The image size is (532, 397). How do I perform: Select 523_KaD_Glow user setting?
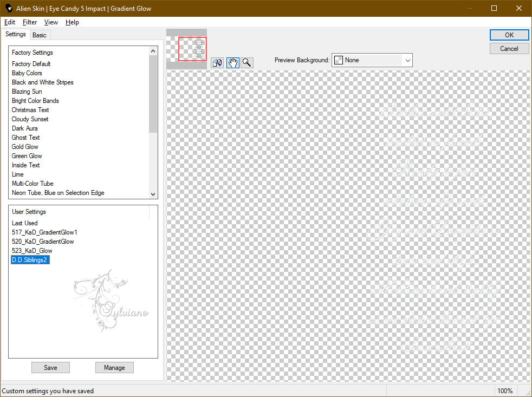pos(32,250)
